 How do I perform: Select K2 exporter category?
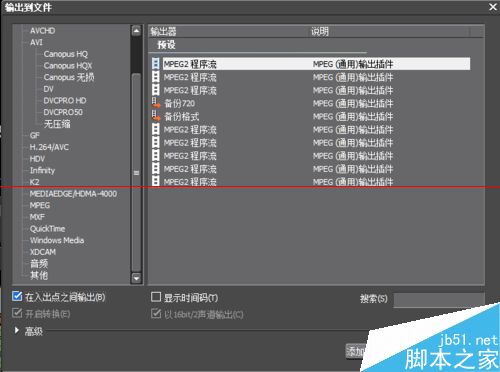point(34,182)
